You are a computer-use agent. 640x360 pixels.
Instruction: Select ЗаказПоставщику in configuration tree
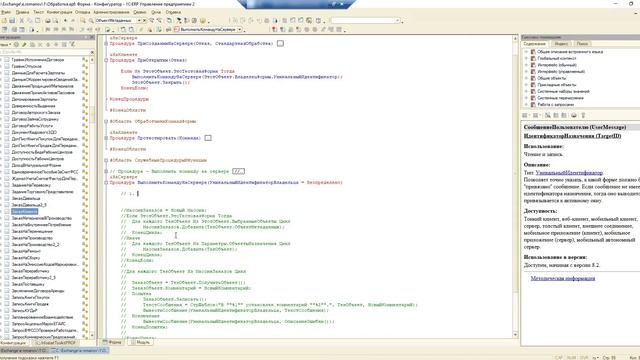tap(28, 284)
